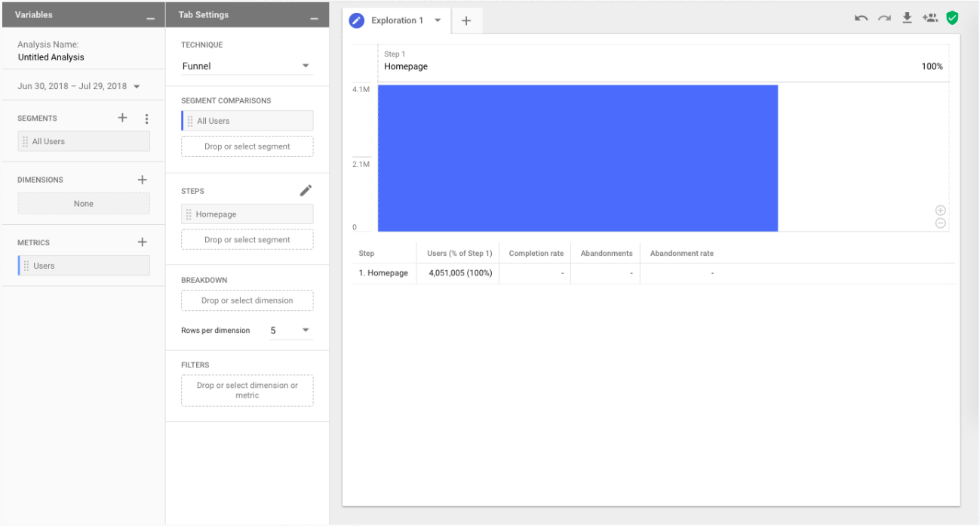The width and height of the screenshot is (980, 526).
Task: Undo the last change
Action: [861, 18]
